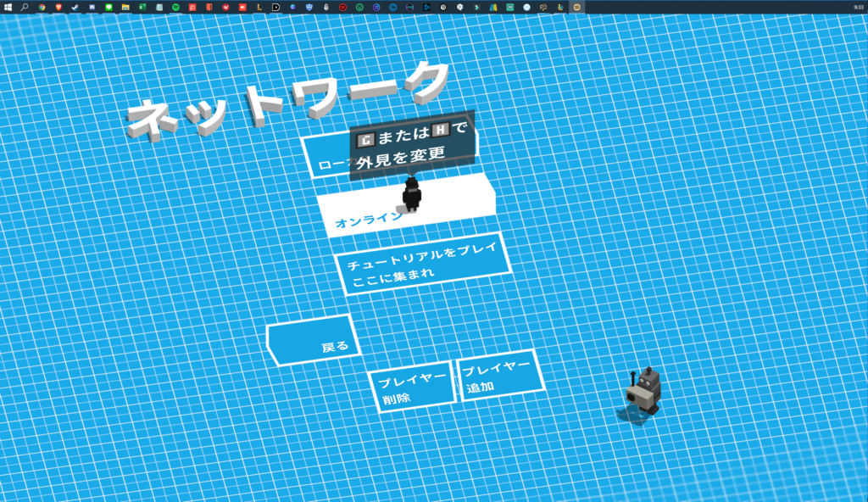Click プレイヤー削除 to remove player

(410, 390)
